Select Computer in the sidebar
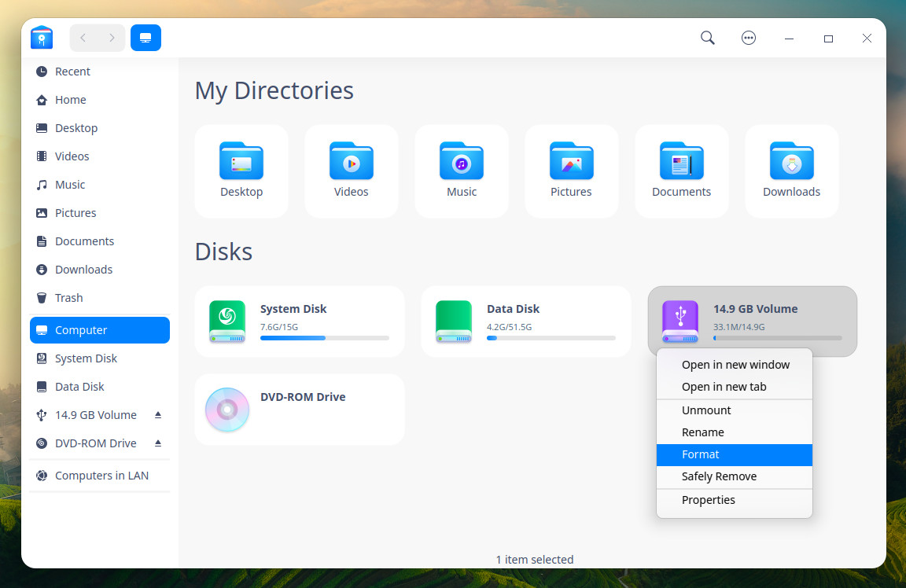This screenshot has height=588, width=906. coord(99,330)
